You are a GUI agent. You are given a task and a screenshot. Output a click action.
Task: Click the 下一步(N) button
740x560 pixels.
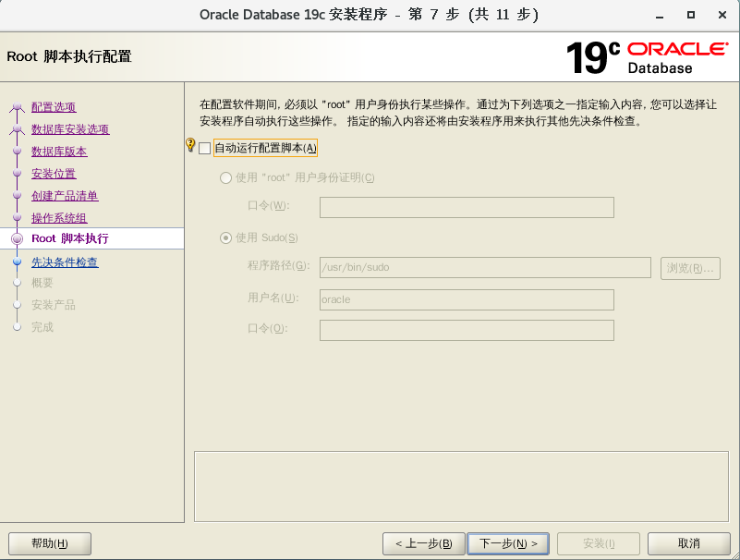(x=508, y=543)
